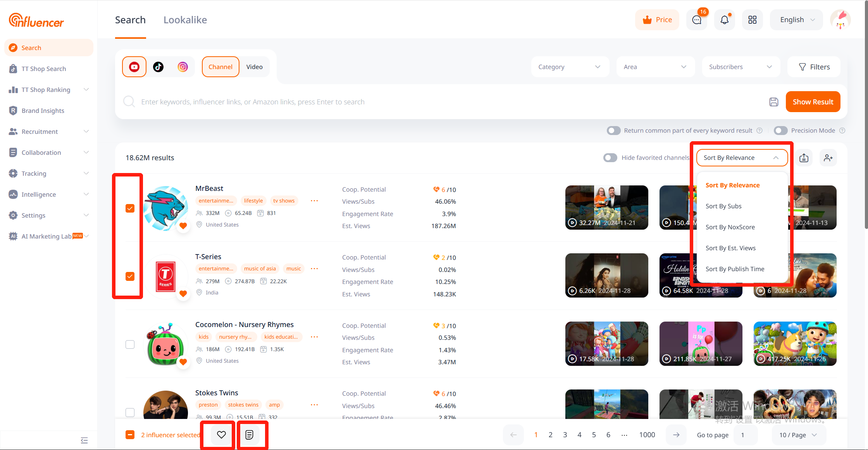Screen dimensions: 868x450
Task: Uncheck the MrBeast checkbox
Action: coord(130,208)
